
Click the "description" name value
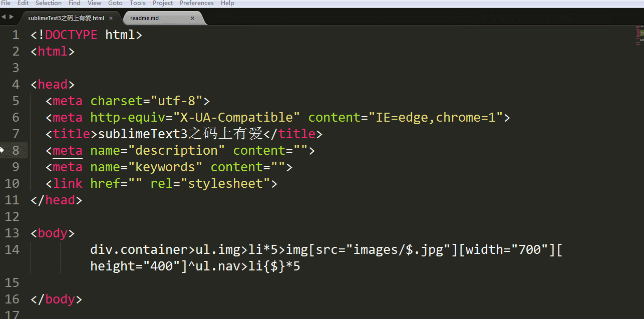click(176, 150)
